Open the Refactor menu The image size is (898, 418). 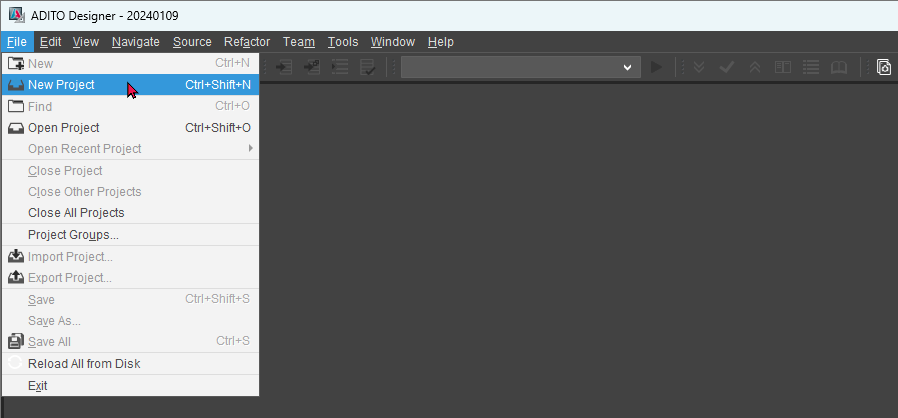(247, 42)
